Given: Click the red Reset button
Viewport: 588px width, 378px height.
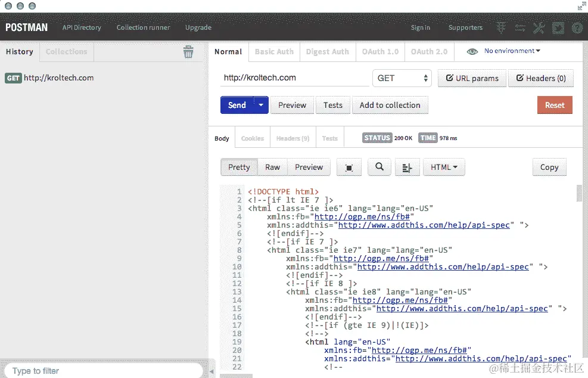Looking at the screenshot, I should (555, 105).
